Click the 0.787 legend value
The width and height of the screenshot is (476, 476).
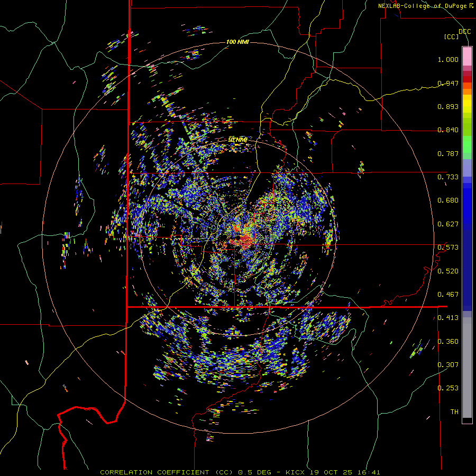pyautogui.click(x=448, y=153)
